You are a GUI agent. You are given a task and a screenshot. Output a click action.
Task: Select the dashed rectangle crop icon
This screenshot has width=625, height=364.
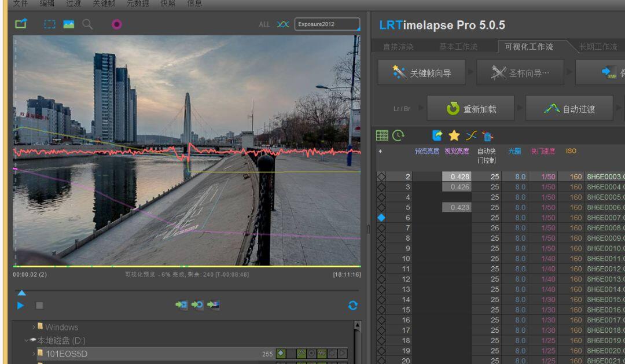tap(50, 24)
